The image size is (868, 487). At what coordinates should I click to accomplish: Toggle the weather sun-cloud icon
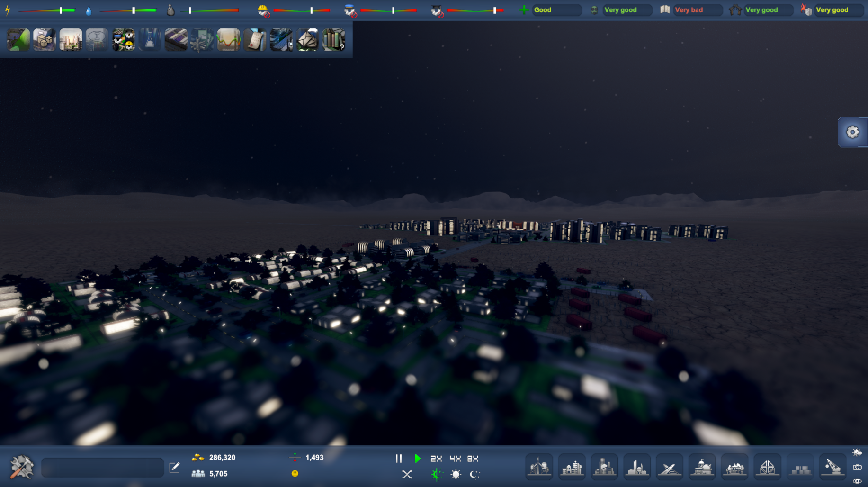[857, 452]
